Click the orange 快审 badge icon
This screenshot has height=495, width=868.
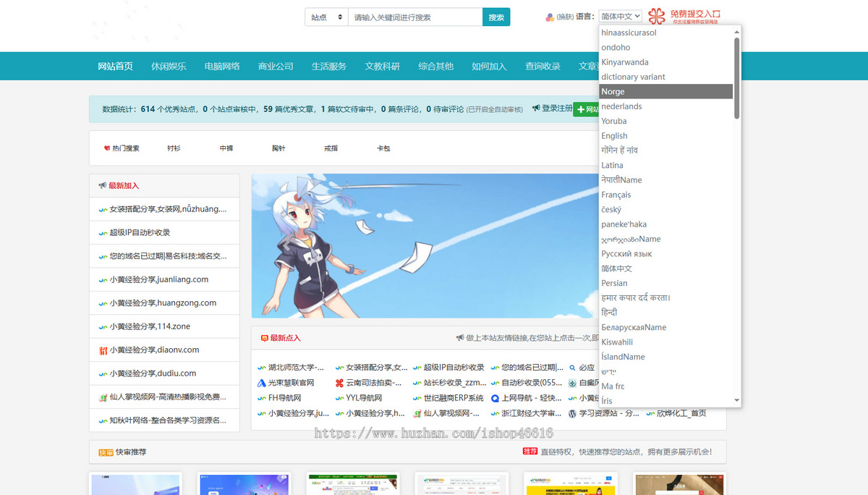[106, 452]
